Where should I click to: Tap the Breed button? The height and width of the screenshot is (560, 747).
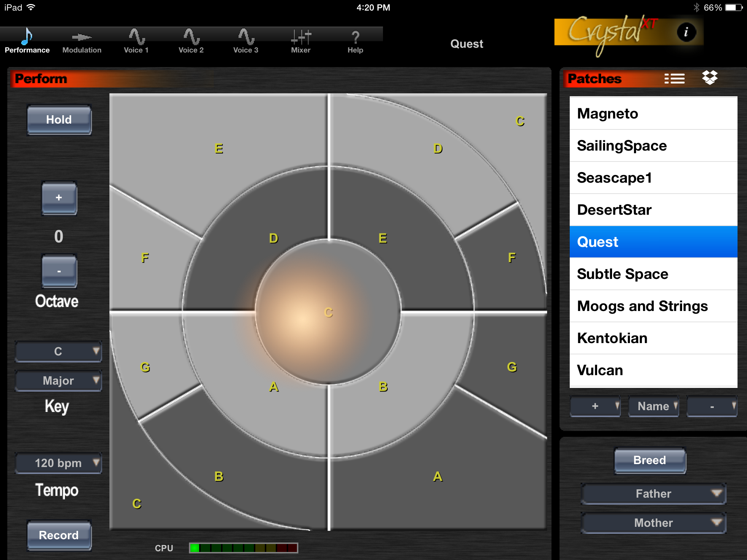[650, 460]
